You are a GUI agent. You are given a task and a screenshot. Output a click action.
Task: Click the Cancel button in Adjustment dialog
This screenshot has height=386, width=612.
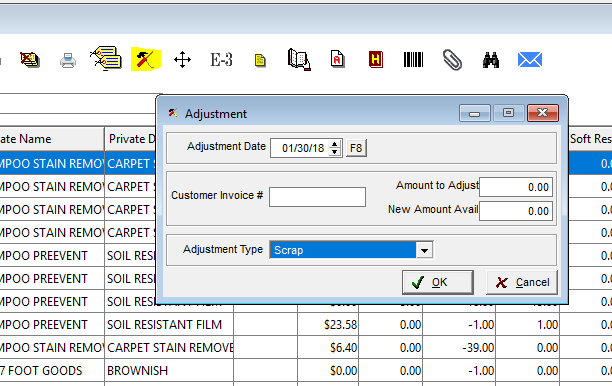tap(522, 282)
